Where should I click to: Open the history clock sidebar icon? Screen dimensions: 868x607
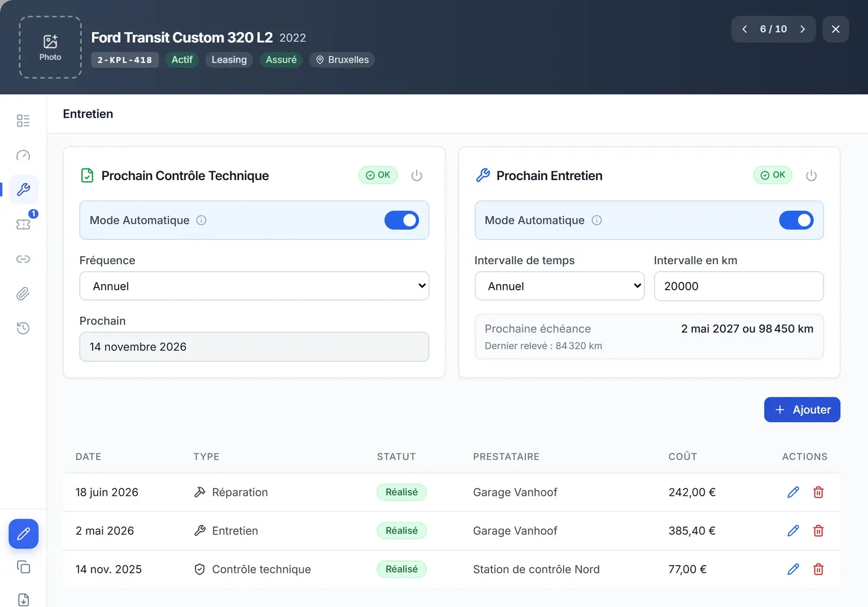coord(23,328)
